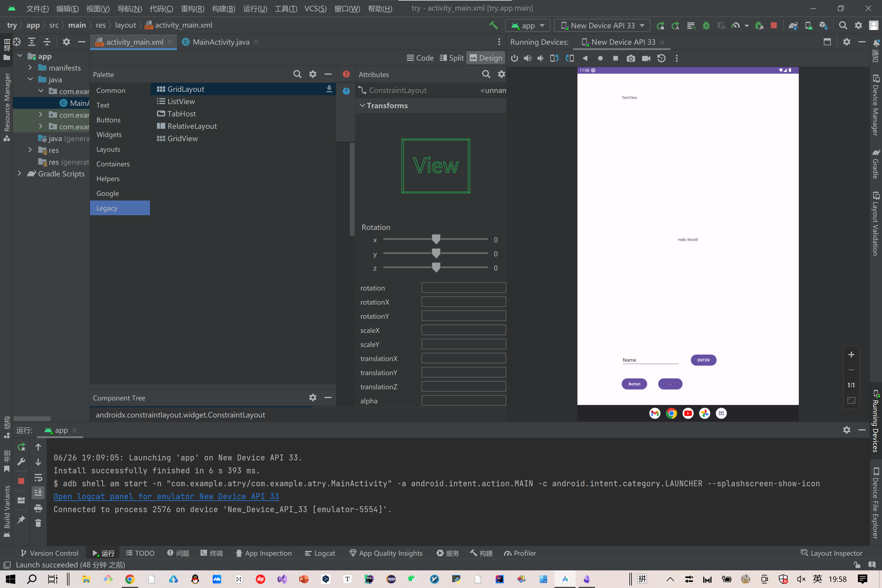Click the translationX input field
The width and height of the screenshot is (882, 588).
coord(463,358)
